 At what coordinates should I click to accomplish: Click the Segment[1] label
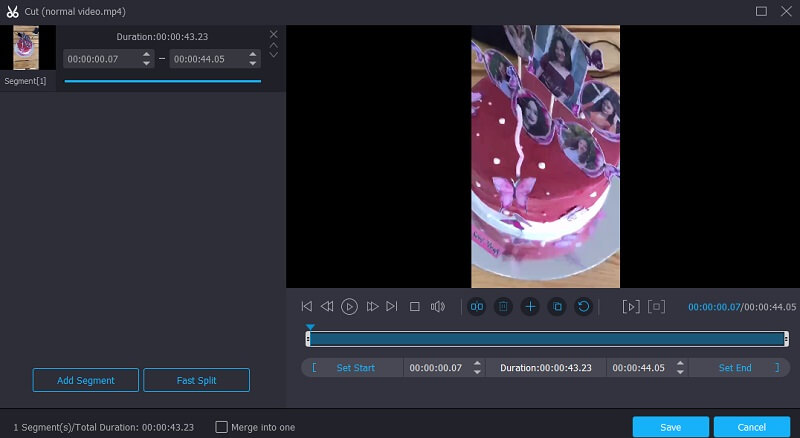click(x=25, y=81)
